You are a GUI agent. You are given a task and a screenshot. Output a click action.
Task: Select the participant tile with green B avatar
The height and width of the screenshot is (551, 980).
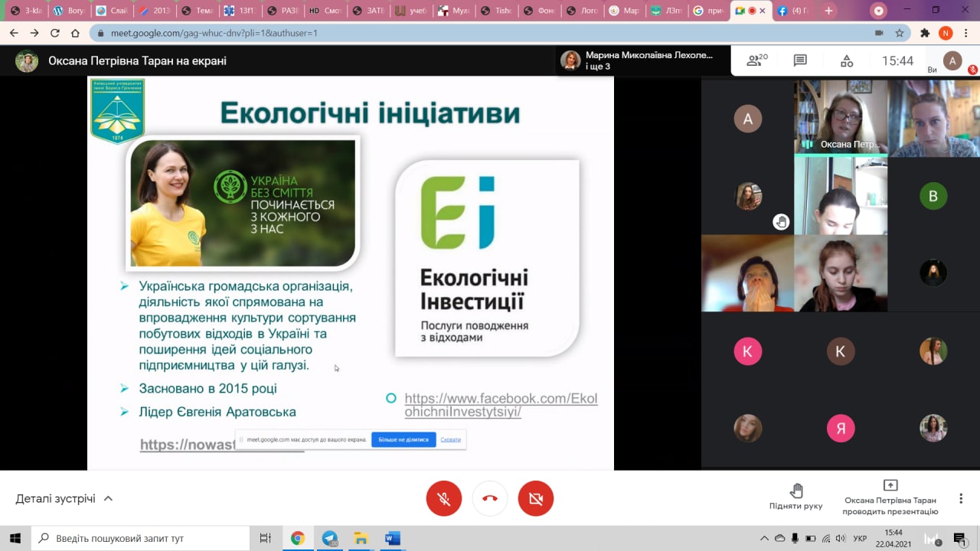click(x=933, y=196)
